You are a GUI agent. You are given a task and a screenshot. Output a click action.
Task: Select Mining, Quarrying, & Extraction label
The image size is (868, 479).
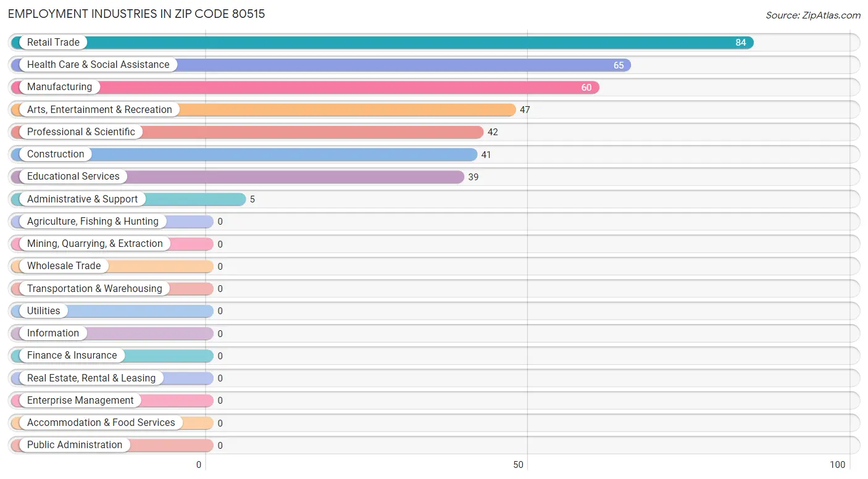[x=95, y=244]
